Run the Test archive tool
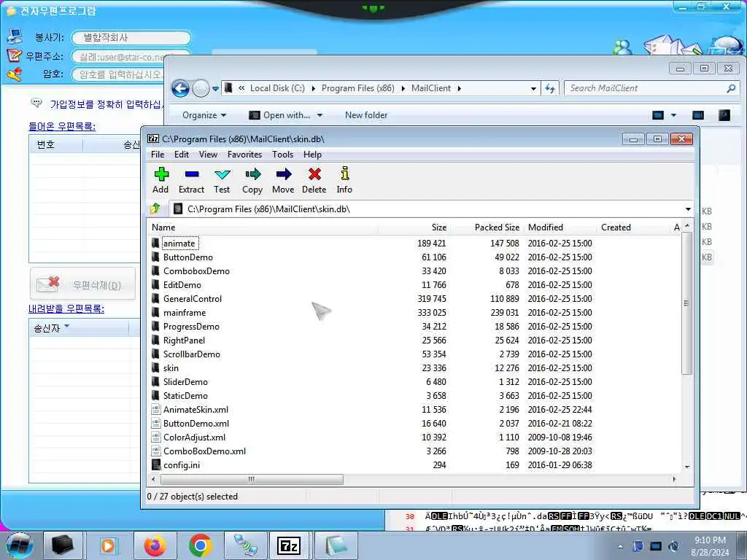 coord(222,181)
